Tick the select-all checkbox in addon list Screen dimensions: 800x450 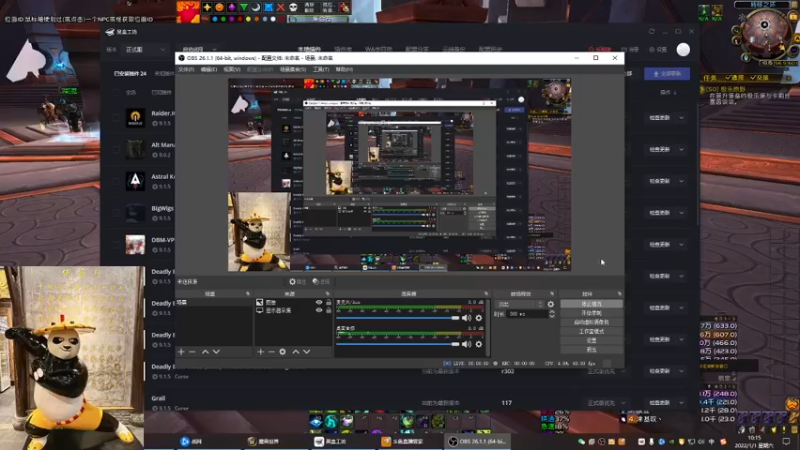[117, 92]
